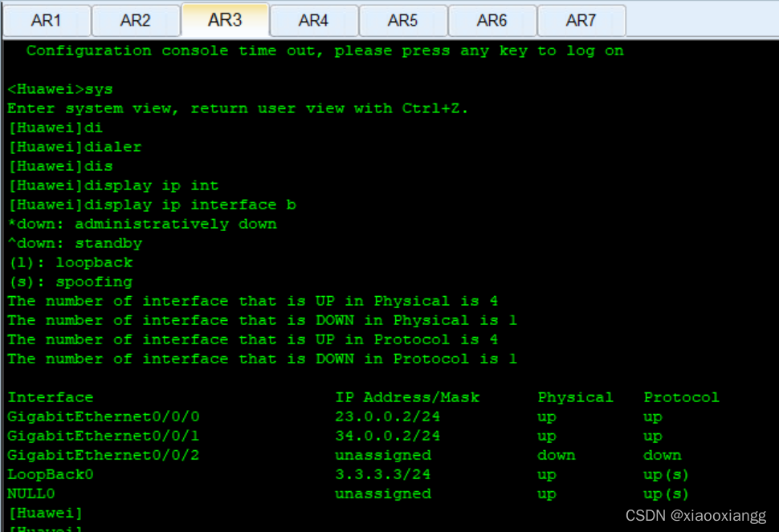The height and width of the screenshot is (532, 779).
Task: Open the AR5 console tab
Action: [402, 20]
